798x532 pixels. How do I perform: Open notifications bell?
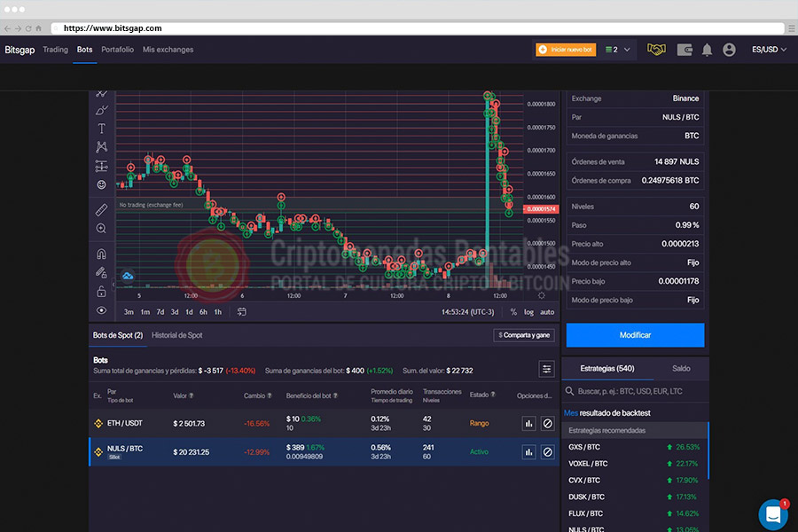[707, 50]
